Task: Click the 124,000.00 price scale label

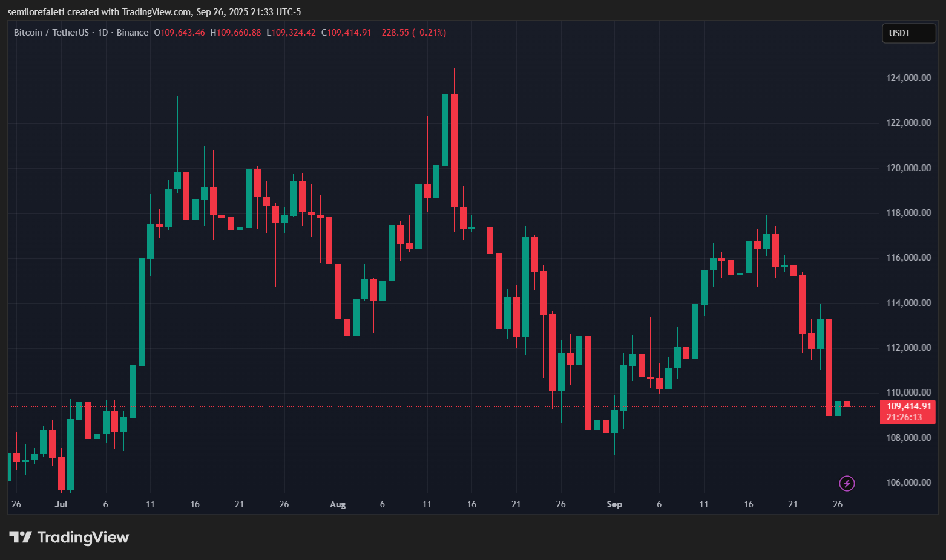Action: [908, 77]
